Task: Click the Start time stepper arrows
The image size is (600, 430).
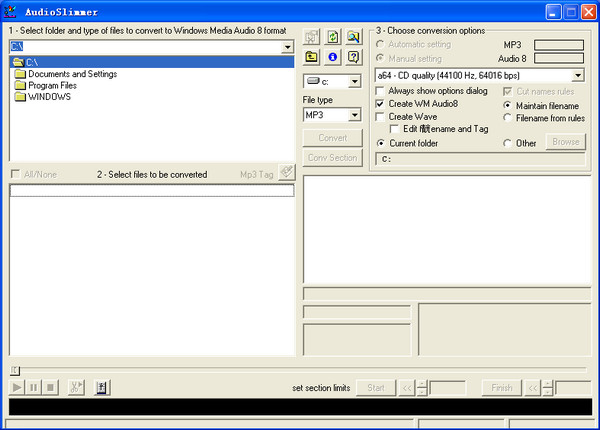Action: pyautogui.click(x=422, y=388)
